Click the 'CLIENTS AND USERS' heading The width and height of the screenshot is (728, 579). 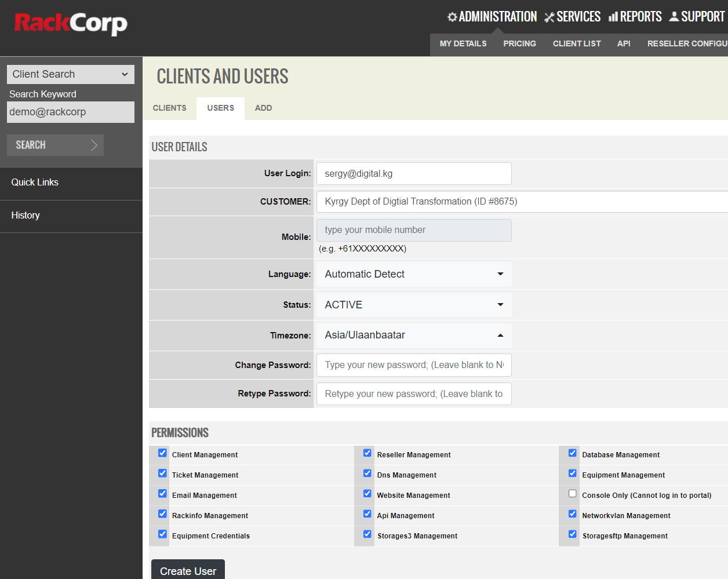click(x=223, y=77)
